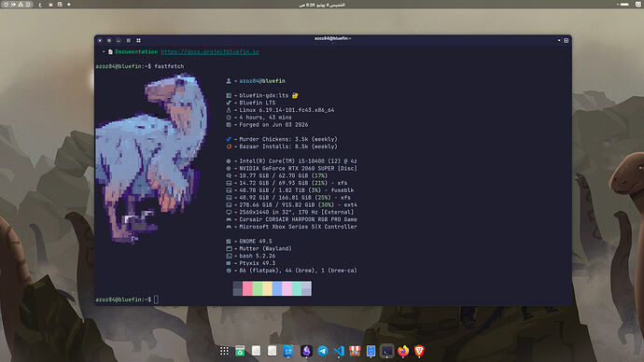
Task: Click the cursor at the bottom shell prompt
Action: (x=156, y=299)
